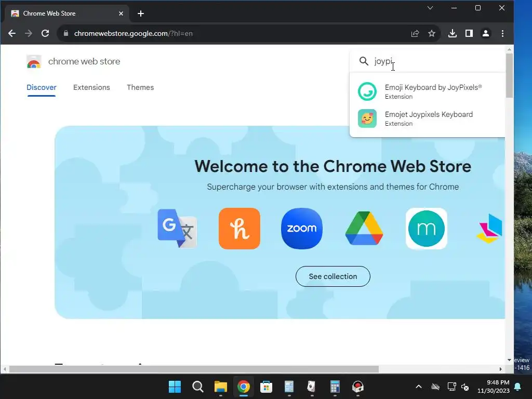Click the browser back arrow
The image size is (532, 399).
[12, 33]
